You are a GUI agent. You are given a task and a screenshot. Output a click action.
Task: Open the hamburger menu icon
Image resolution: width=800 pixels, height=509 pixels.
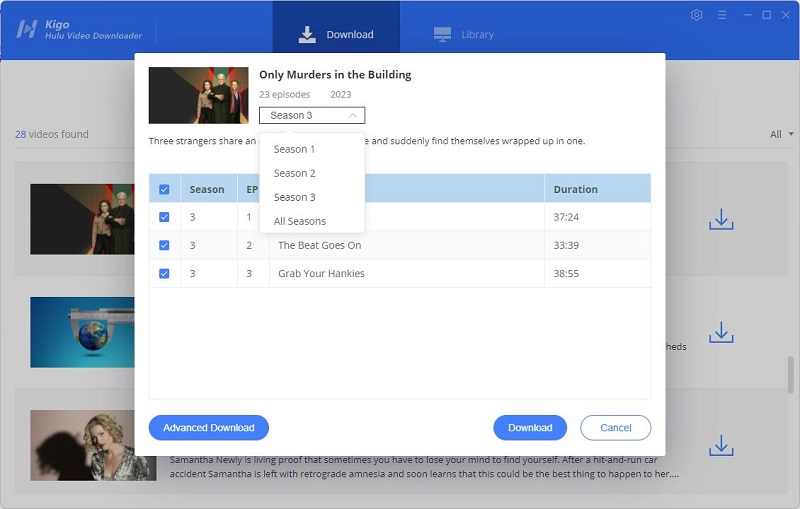pos(722,15)
